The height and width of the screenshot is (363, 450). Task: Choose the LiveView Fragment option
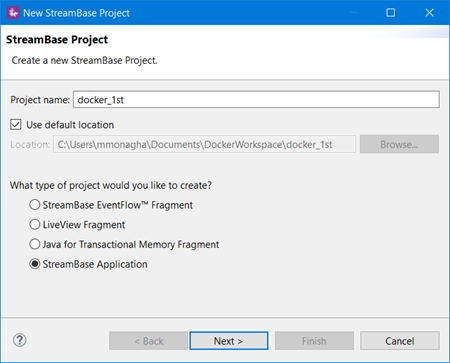[35, 224]
